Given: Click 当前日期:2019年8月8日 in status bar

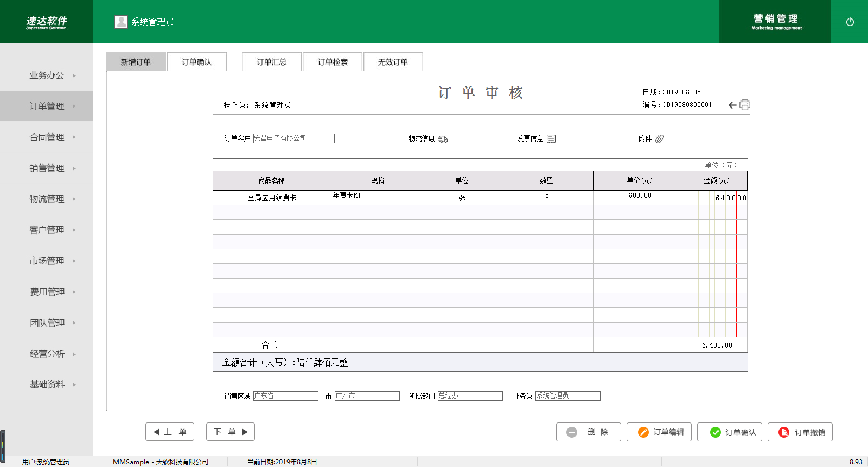Looking at the screenshot, I should [282, 462].
